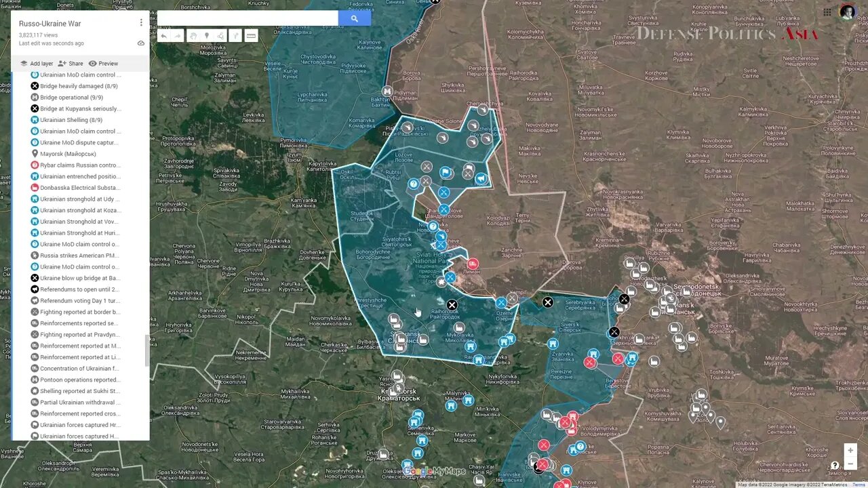The width and height of the screenshot is (868, 488).
Task: Select the Add marker tool
Action: (207, 36)
